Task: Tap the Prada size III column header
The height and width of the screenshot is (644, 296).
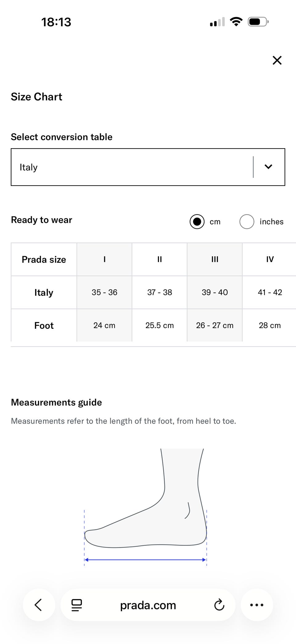Action: [215, 259]
